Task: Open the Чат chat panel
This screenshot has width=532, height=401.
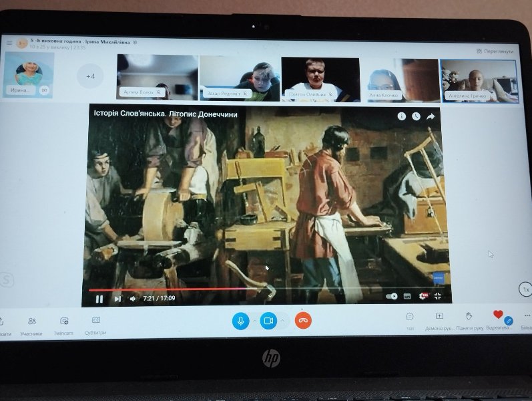Action: (410, 317)
